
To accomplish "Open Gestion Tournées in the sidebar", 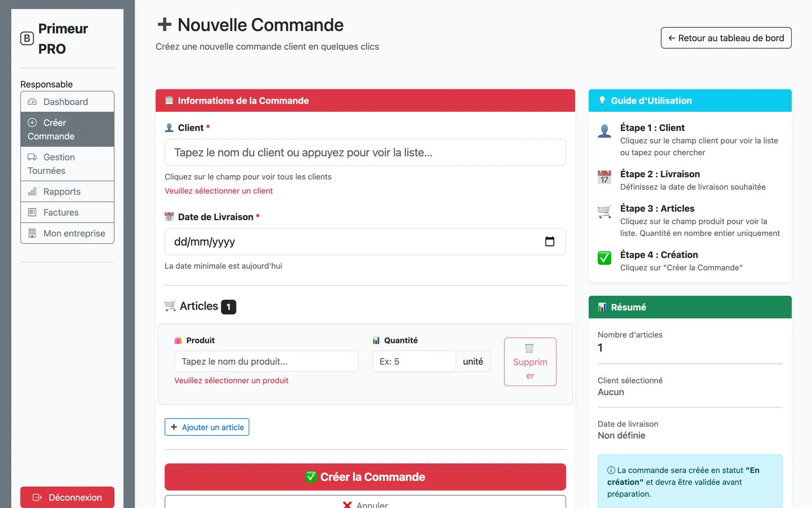I will point(67,164).
